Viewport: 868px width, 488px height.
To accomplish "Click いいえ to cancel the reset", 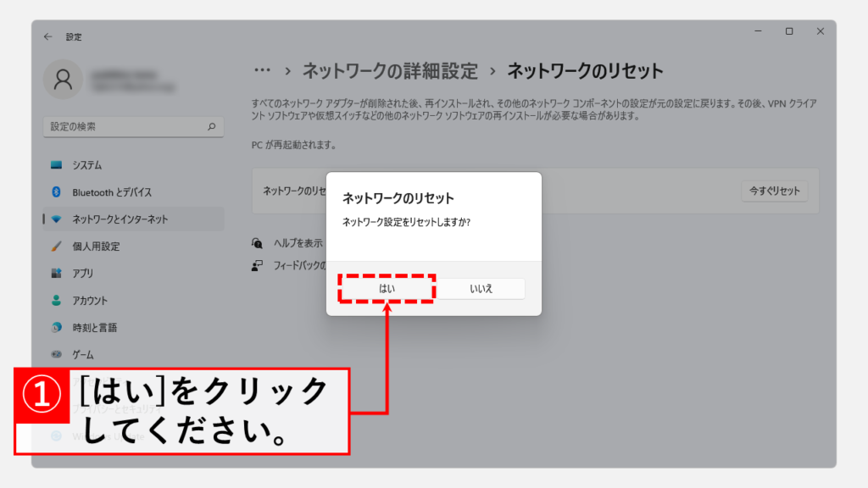I will coord(481,288).
